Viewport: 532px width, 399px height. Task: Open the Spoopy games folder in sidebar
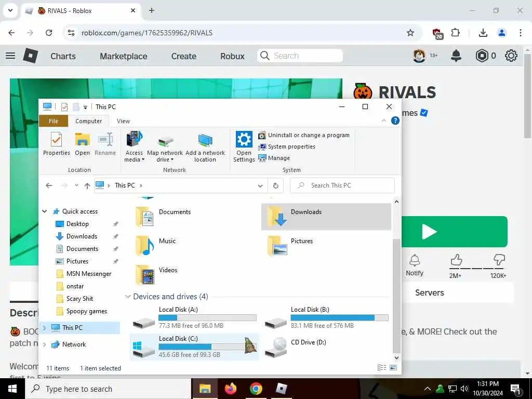click(x=87, y=311)
